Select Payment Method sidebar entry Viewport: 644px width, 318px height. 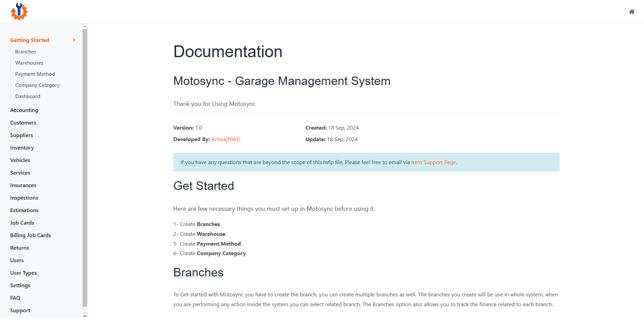point(35,74)
